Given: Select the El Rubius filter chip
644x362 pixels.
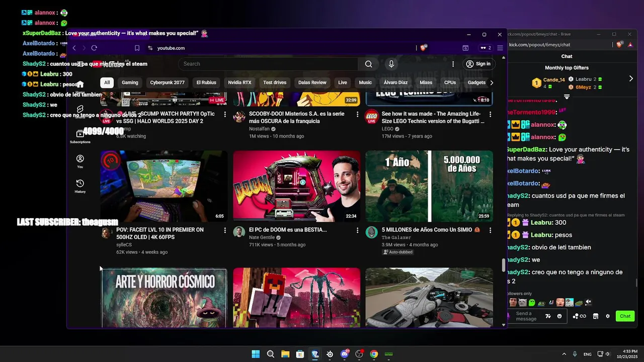Looking at the screenshot, I should 206,82.
